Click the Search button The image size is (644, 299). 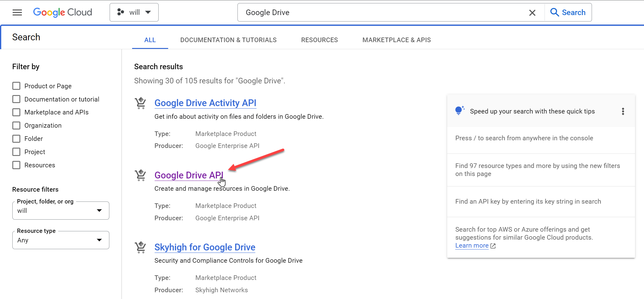click(x=568, y=12)
